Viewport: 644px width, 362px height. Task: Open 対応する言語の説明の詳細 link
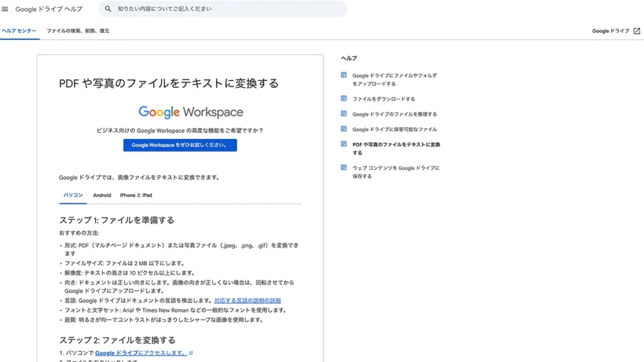pos(247,301)
